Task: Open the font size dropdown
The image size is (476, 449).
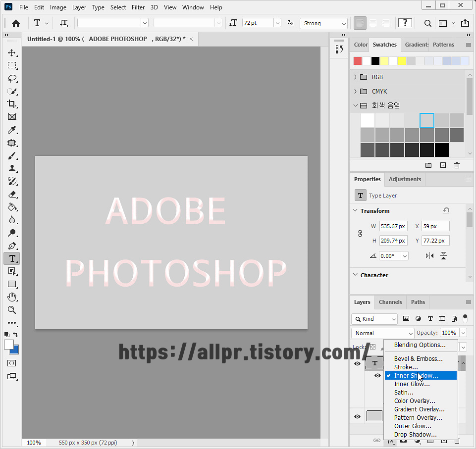Action: 277,23
